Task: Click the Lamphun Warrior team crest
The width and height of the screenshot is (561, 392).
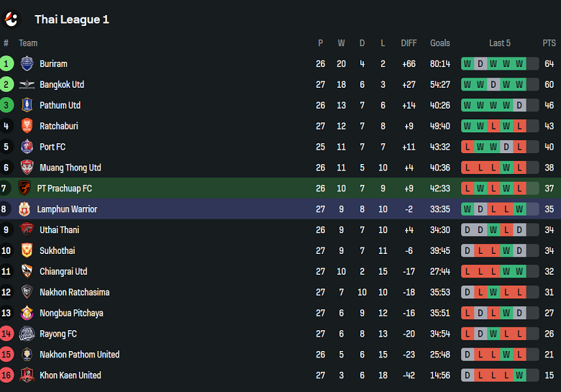Action: click(x=24, y=209)
